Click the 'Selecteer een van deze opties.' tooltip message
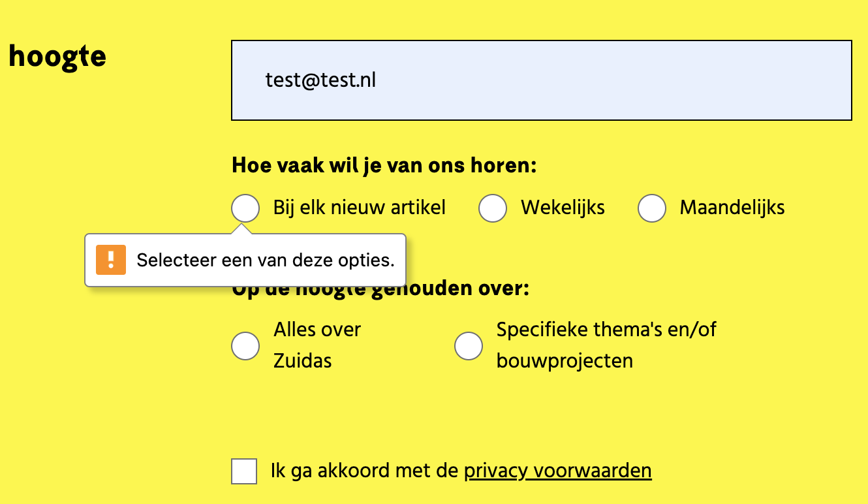This screenshot has height=504, width=868. point(265,260)
